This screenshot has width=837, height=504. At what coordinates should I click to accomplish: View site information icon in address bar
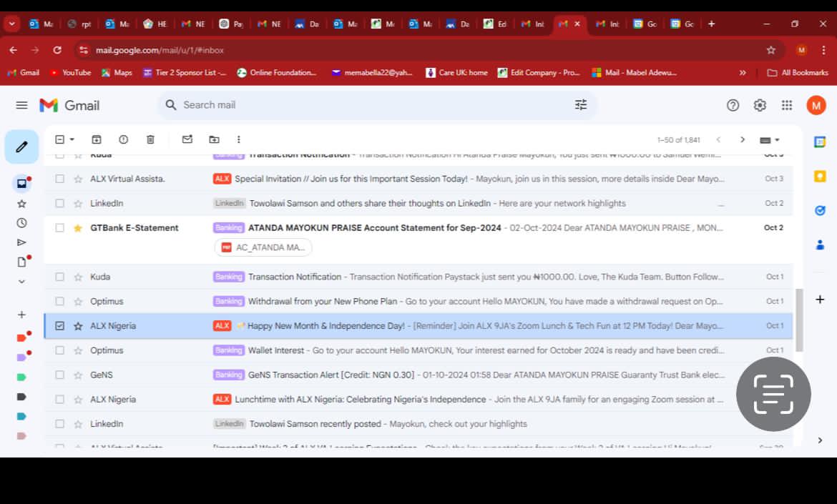coord(83,50)
